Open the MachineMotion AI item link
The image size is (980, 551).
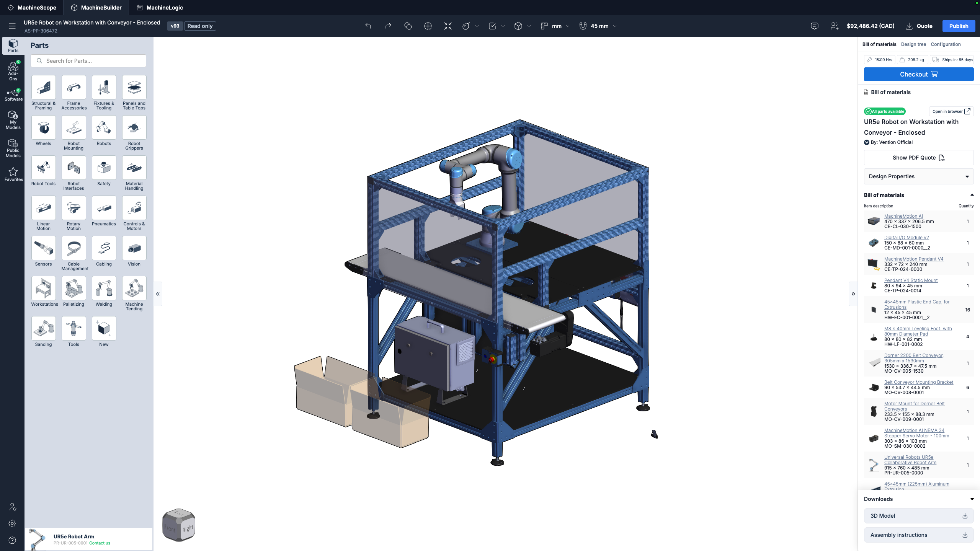(x=903, y=216)
